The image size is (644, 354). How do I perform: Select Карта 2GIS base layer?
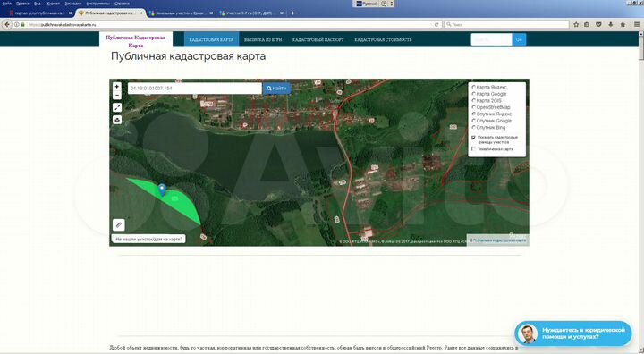[x=487, y=101]
